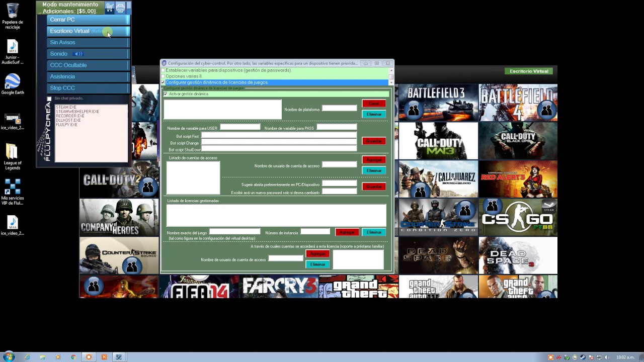Uncheck Configurar gestión dinámica de licencias de juegos
The image size is (644, 362).
163,82
